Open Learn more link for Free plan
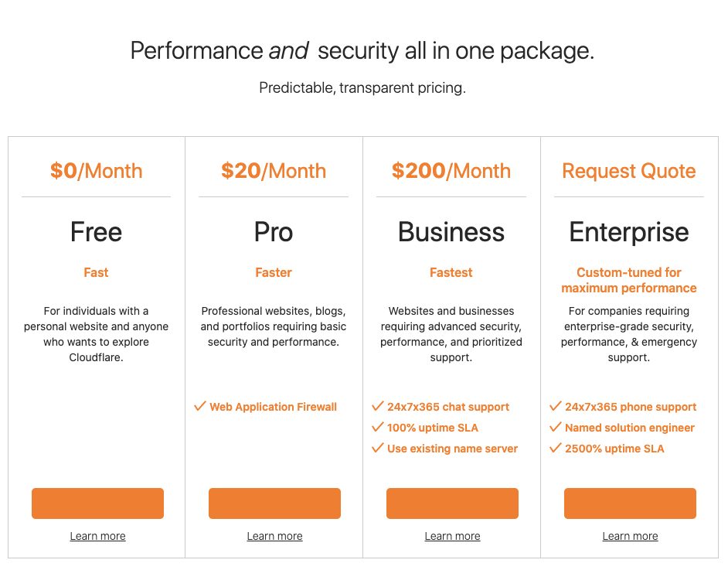The width and height of the screenshot is (728, 570). [97, 536]
